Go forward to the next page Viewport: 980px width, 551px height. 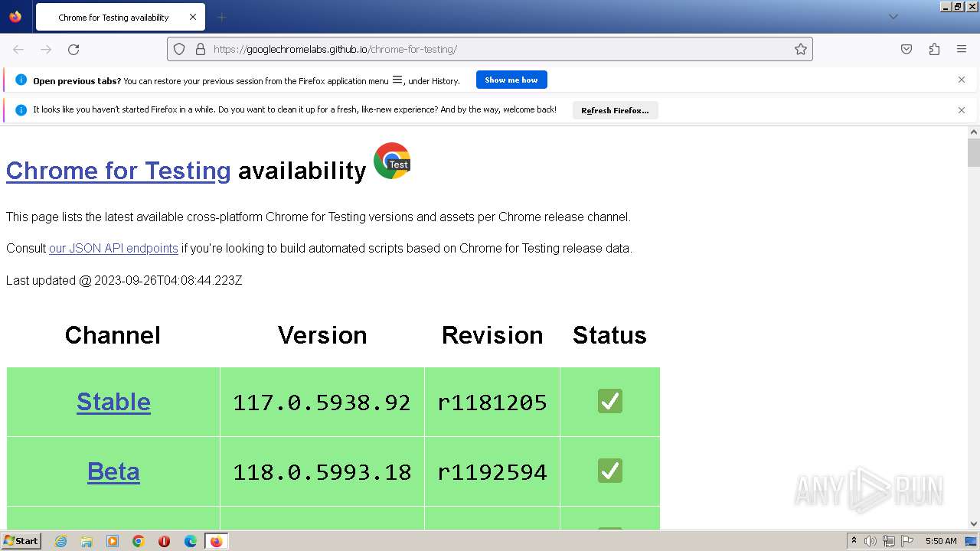point(46,49)
